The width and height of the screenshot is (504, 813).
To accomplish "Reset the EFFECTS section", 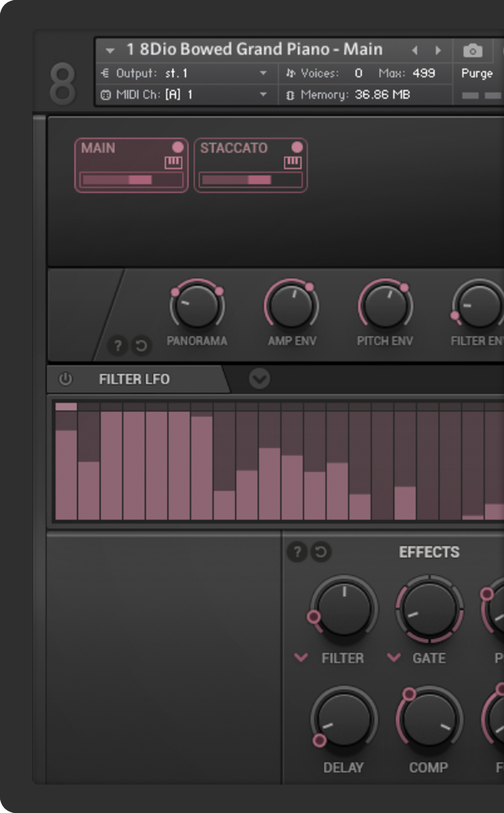I will pos(321,552).
